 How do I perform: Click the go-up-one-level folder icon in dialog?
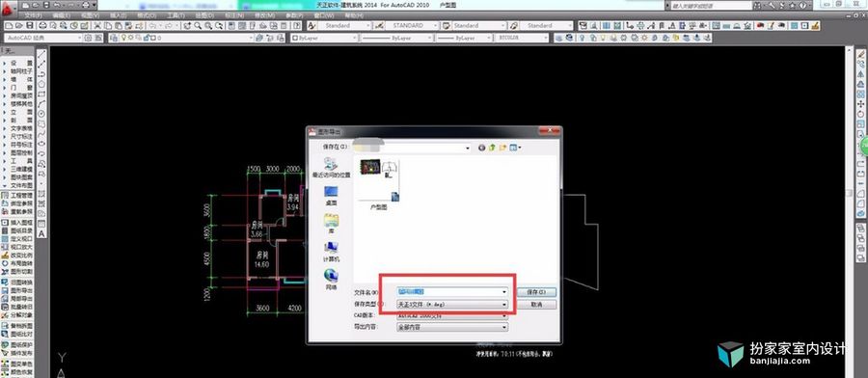coord(492,148)
